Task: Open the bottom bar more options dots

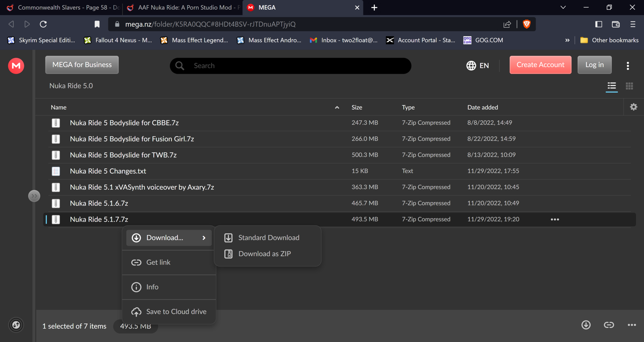Action: (632, 325)
